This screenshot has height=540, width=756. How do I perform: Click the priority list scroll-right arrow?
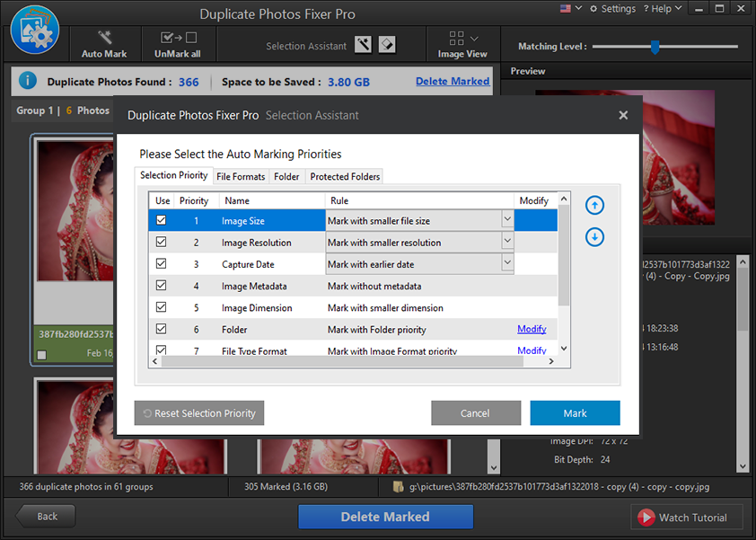click(551, 361)
